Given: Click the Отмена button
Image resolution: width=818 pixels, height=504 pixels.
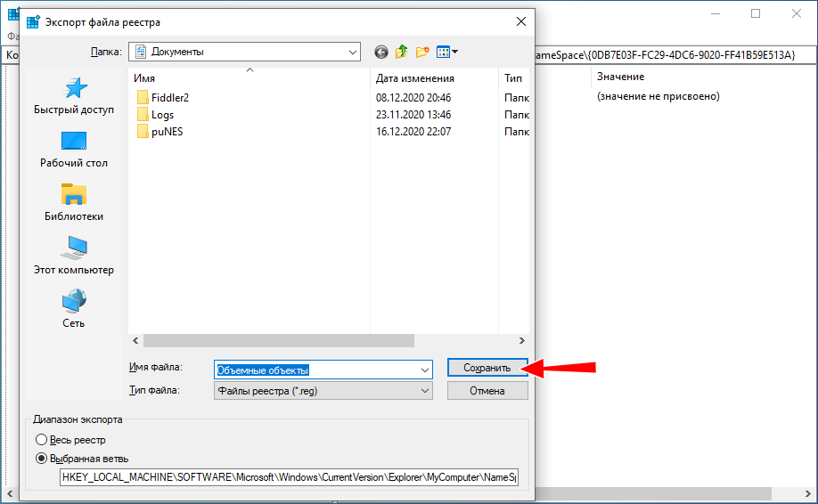Looking at the screenshot, I should [x=487, y=391].
